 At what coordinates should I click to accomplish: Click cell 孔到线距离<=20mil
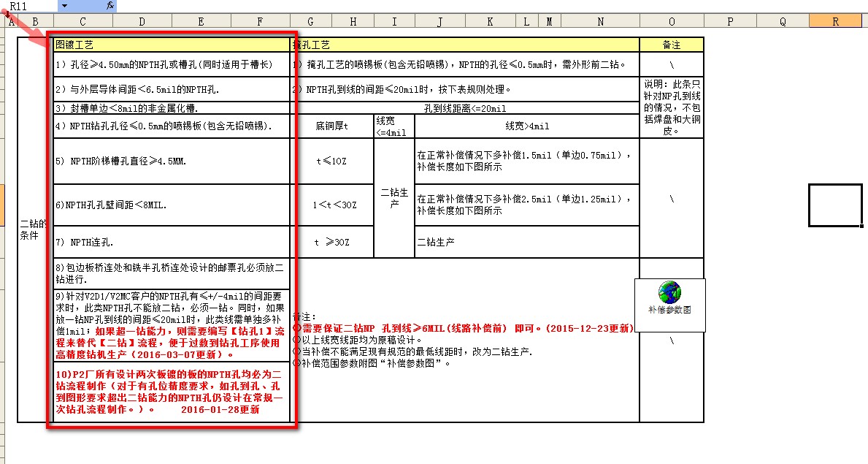pos(465,108)
